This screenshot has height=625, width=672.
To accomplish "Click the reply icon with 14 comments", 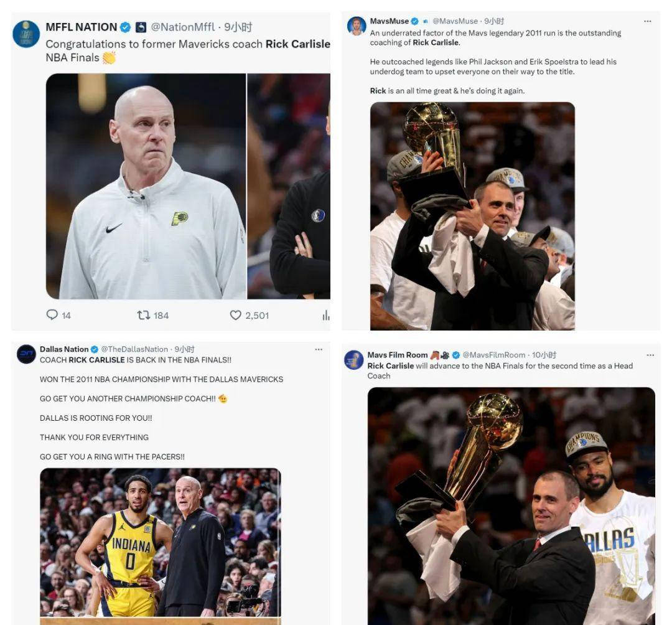I will point(52,315).
